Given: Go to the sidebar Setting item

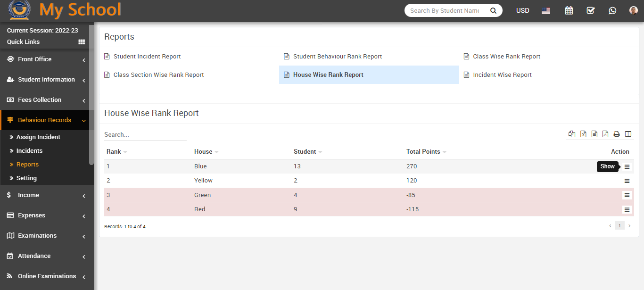Looking at the screenshot, I should tap(26, 178).
